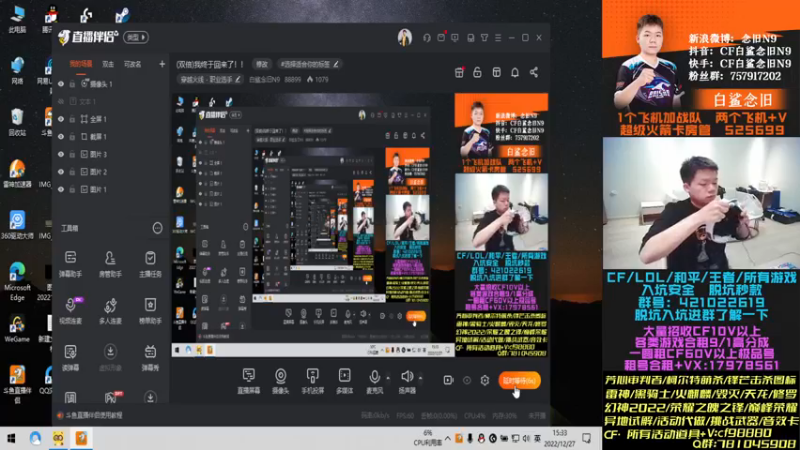Click the 修改 title edit button
The height and width of the screenshot is (450, 800).
tap(262, 64)
